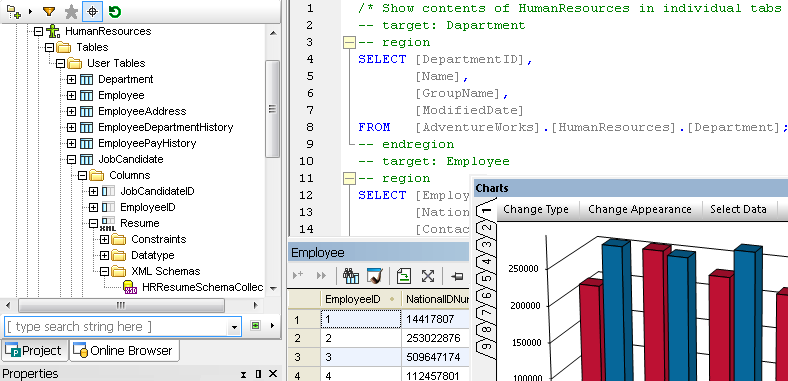Collapse the XML Schemas folder
This screenshot has height=381, width=788.
pyautogui.click(x=105, y=272)
